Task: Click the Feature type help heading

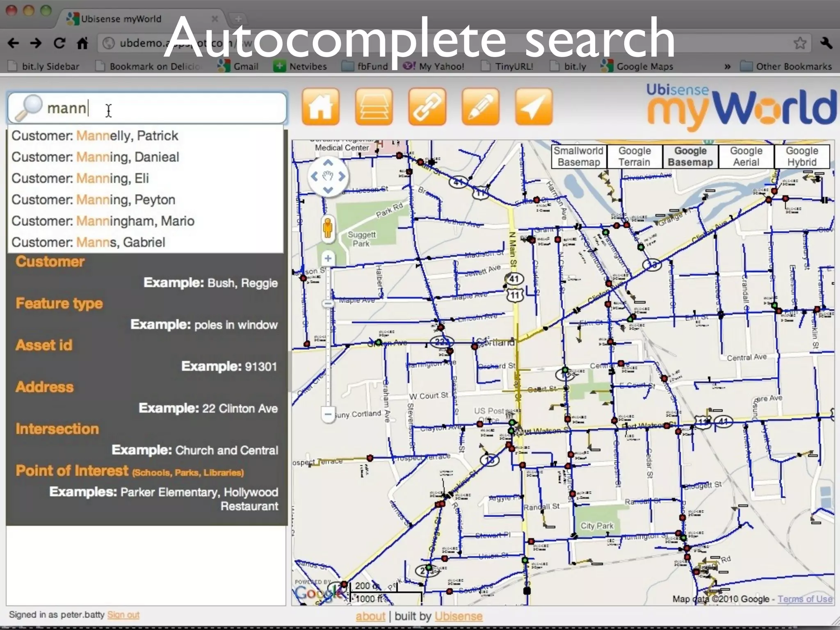Action: [59, 304]
